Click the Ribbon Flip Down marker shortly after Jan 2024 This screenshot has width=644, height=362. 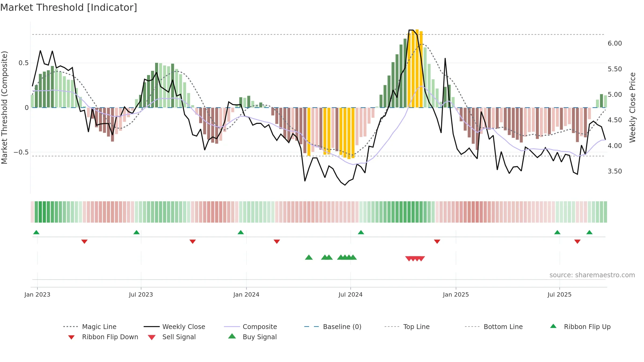point(277,242)
